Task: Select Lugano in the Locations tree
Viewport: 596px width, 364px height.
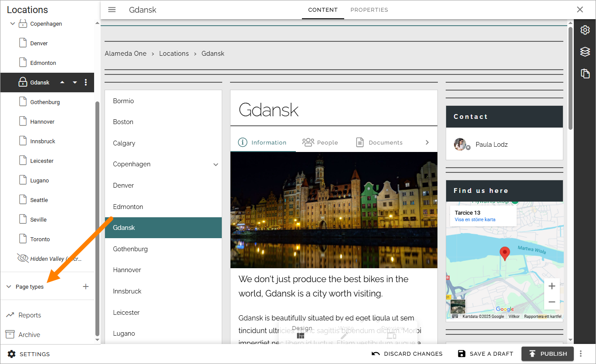Action: 40,180
